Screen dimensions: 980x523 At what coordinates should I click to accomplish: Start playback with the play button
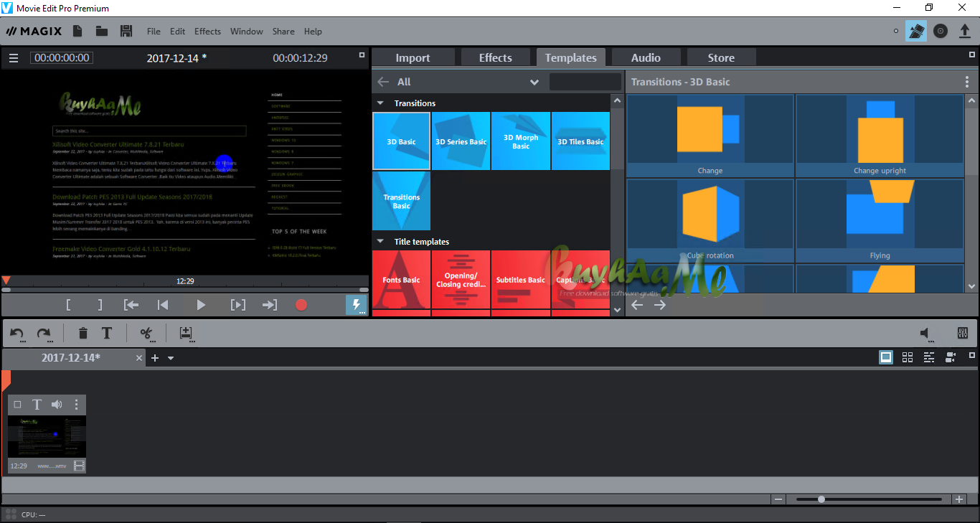pyautogui.click(x=201, y=305)
